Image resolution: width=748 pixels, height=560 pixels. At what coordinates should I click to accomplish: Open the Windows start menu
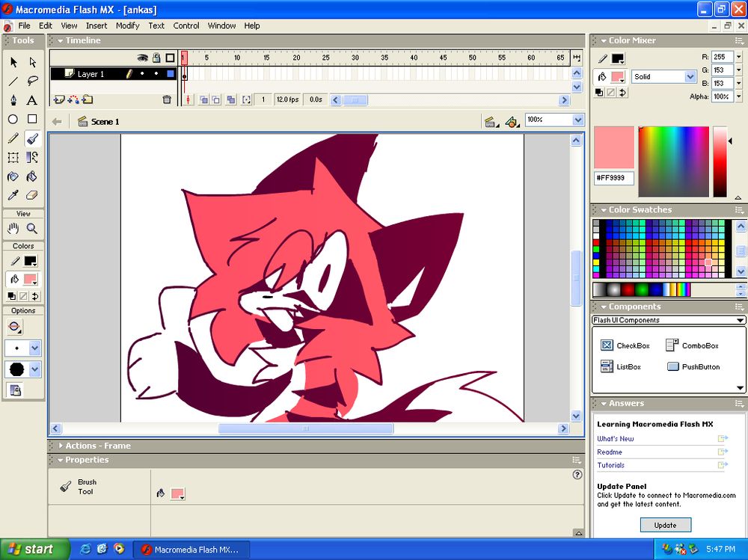tap(34, 550)
